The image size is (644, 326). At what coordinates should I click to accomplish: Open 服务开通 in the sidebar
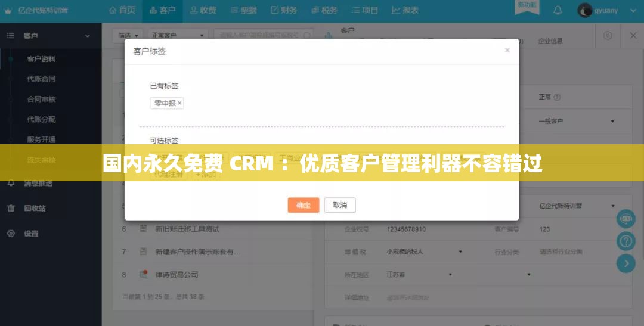pyautogui.click(x=41, y=139)
